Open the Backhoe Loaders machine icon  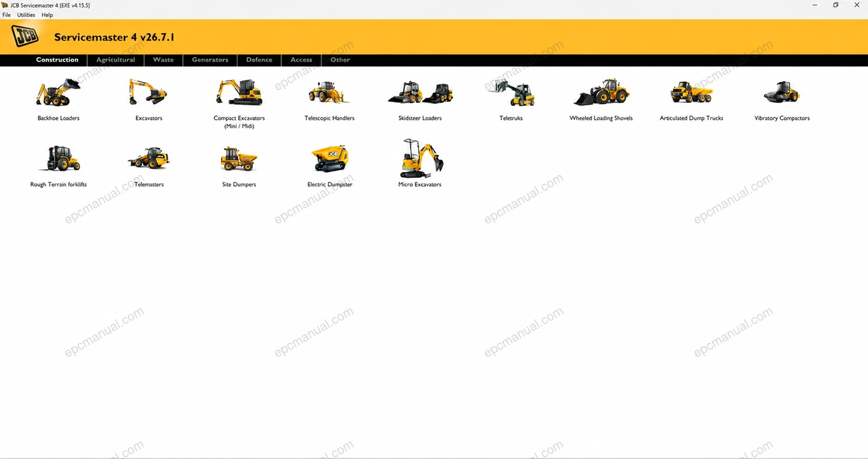(58, 93)
